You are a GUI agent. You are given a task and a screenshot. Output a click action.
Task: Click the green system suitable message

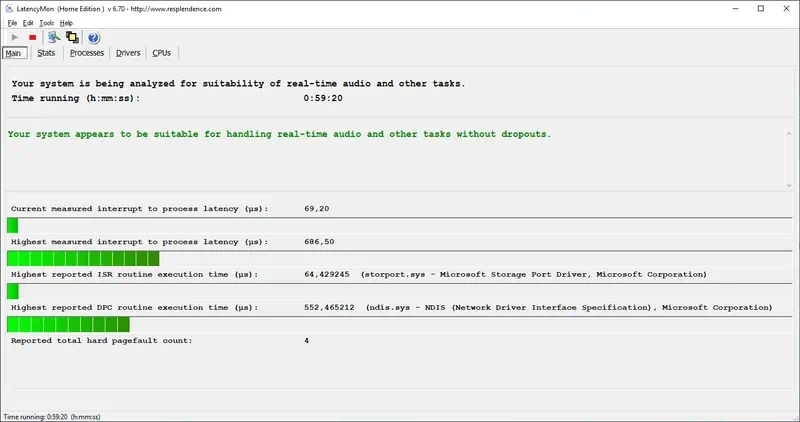280,134
